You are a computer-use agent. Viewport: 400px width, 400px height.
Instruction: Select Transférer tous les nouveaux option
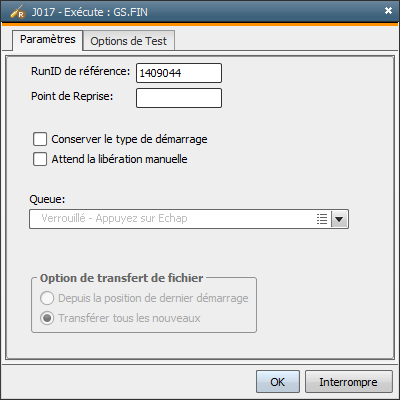[x=47, y=318]
